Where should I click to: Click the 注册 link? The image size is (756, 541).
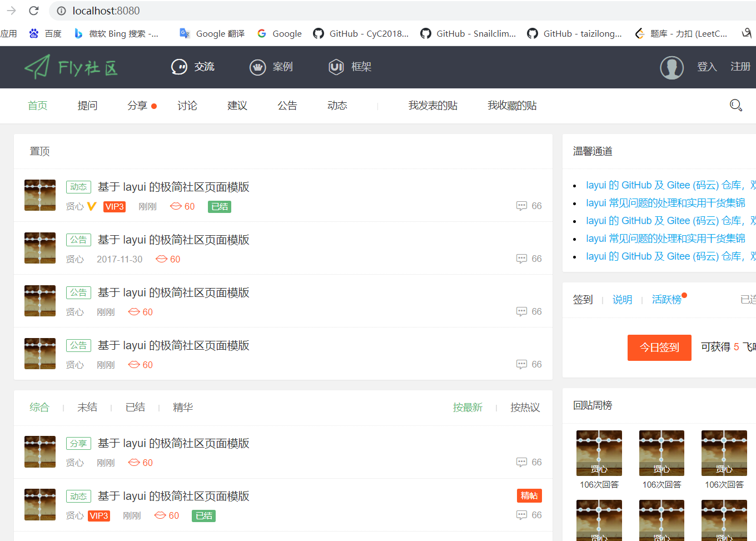pos(740,67)
